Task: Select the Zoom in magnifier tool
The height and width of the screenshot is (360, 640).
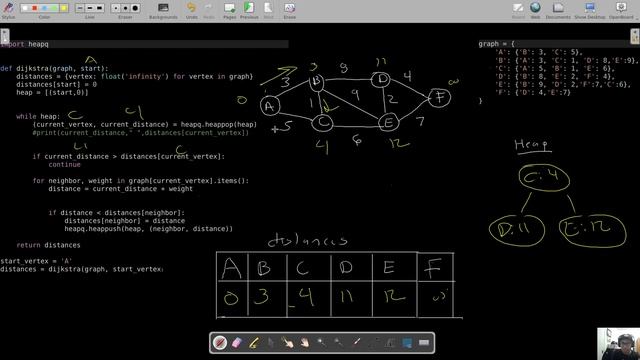Action: (322, 342)
